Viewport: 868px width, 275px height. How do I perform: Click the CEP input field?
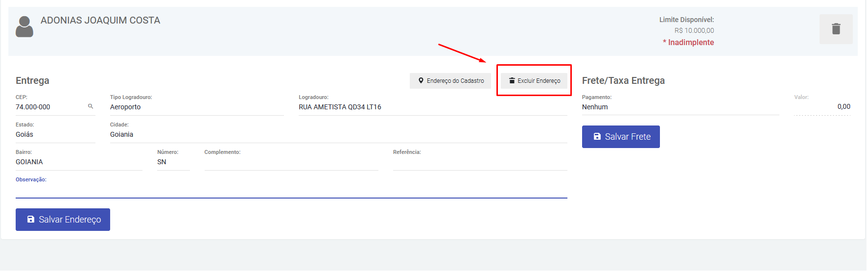[x=49, y=107]
